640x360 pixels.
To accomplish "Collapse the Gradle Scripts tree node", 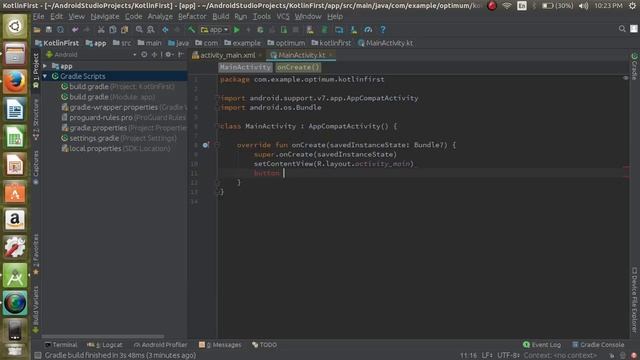I will click(45, 76).
